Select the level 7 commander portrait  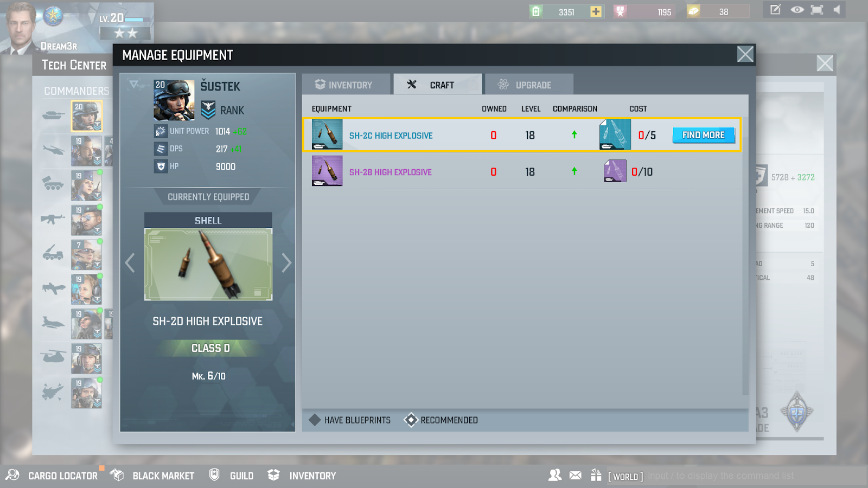point(86,254)
